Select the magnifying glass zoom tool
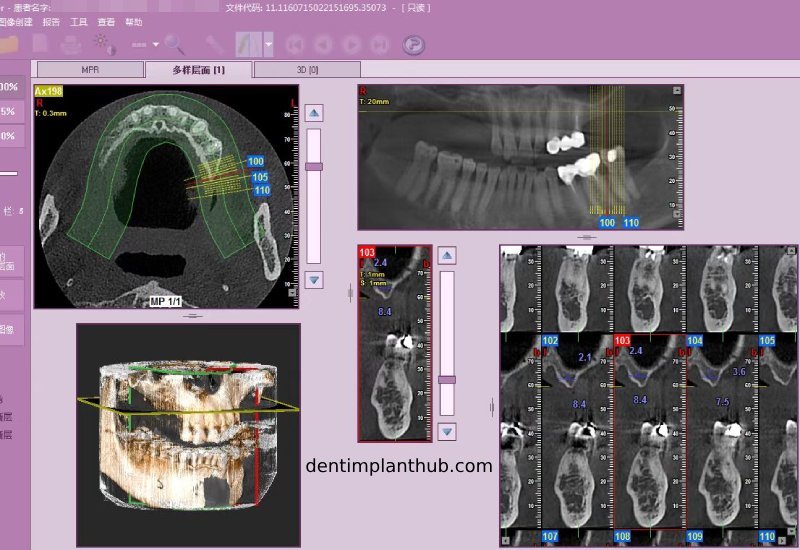This screenshot has width=800, height=550. tap(174, 45)
